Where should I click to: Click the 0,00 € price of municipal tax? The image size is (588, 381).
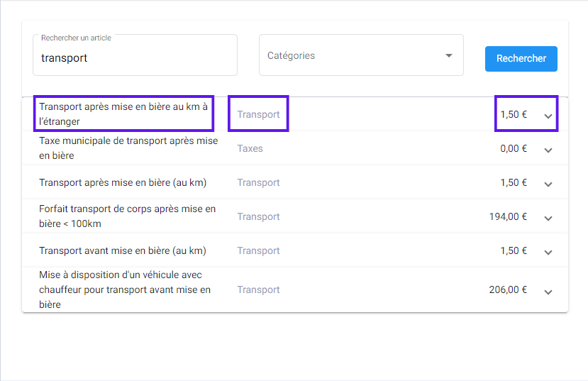coord(514,148)
